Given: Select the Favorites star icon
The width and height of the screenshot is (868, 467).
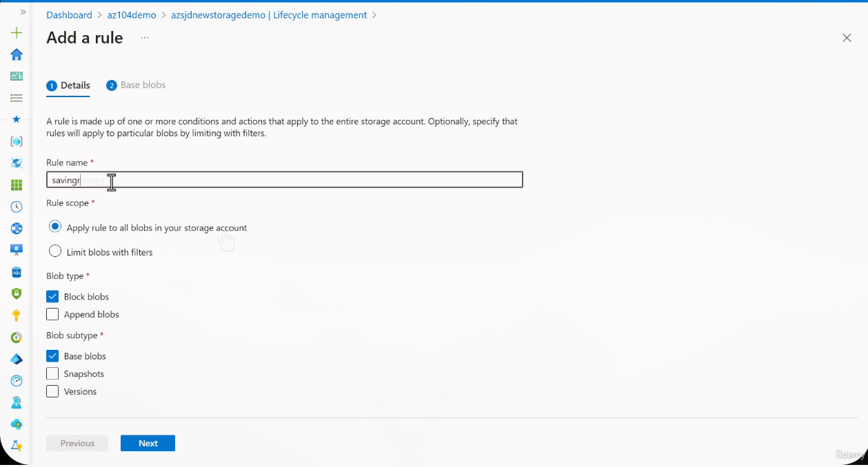Looking at the screenshot, I should 17,119.
